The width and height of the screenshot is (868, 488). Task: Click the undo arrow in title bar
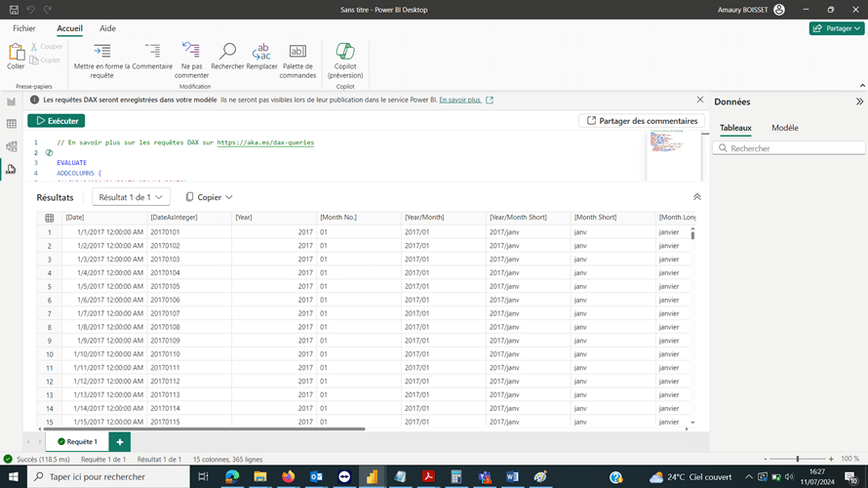30,10
